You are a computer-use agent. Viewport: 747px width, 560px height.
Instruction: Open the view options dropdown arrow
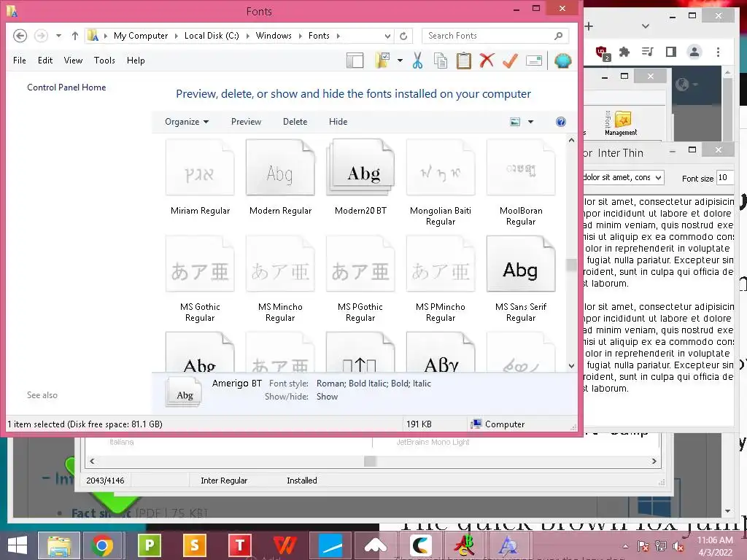(531, 122)
